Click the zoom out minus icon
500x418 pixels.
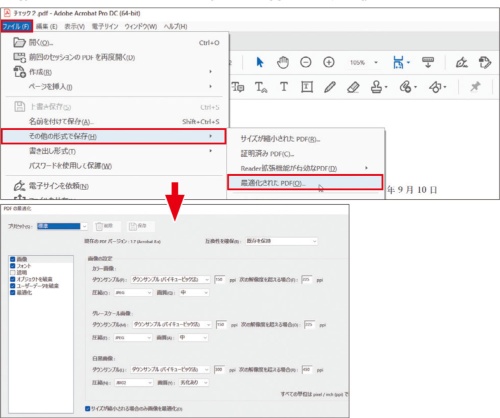coord(306,62)
